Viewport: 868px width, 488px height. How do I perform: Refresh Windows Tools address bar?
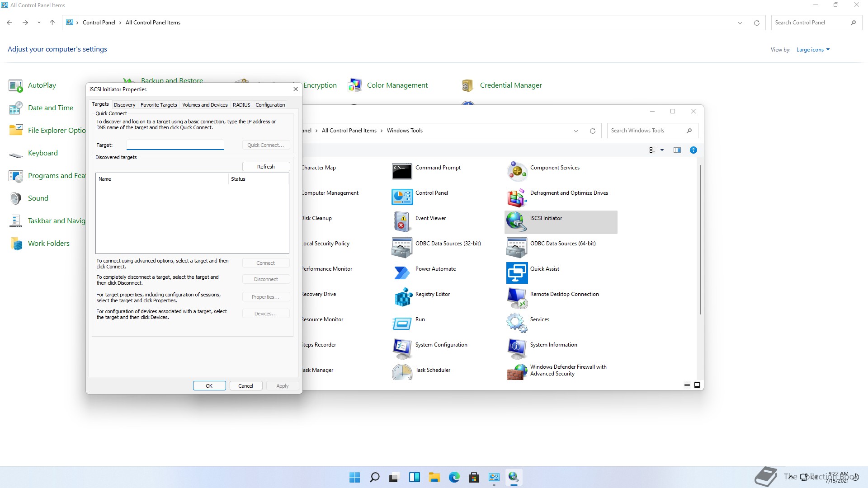coord(592,131)
